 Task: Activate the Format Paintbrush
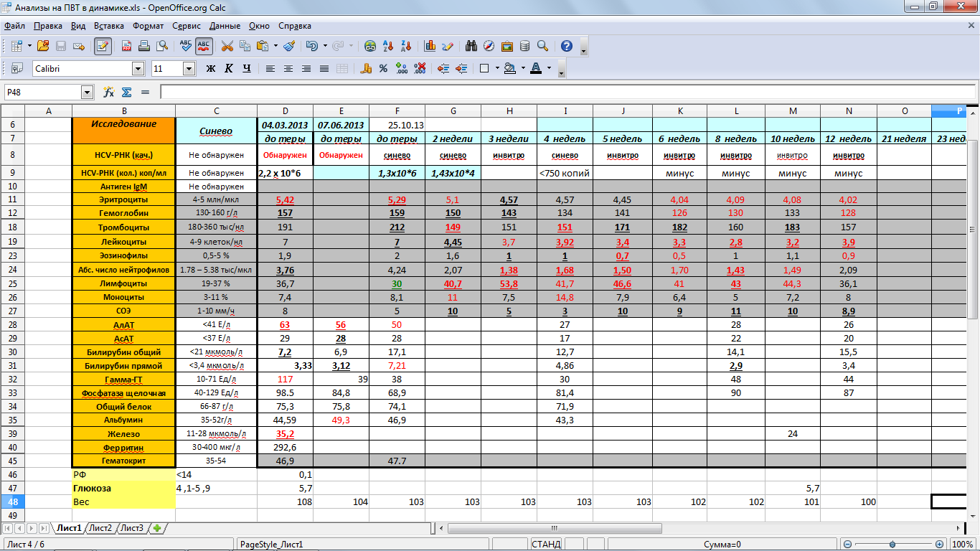pos(289,46)
